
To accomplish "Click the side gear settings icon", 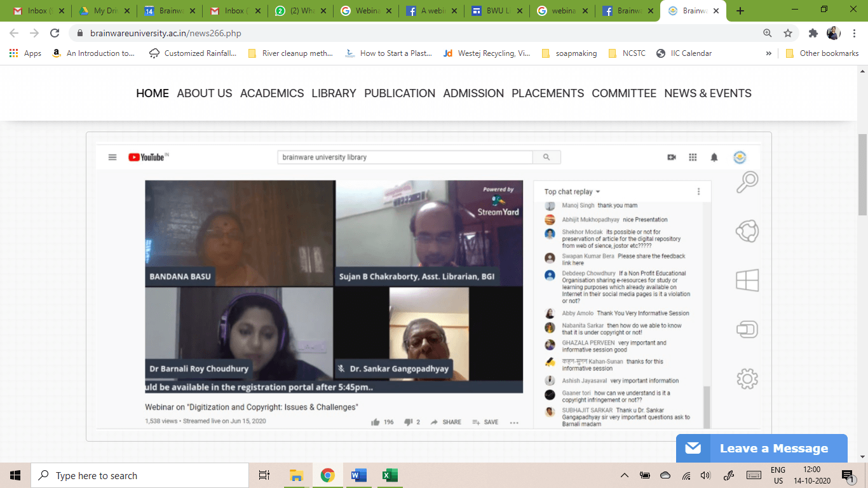I will pos(747,379).
